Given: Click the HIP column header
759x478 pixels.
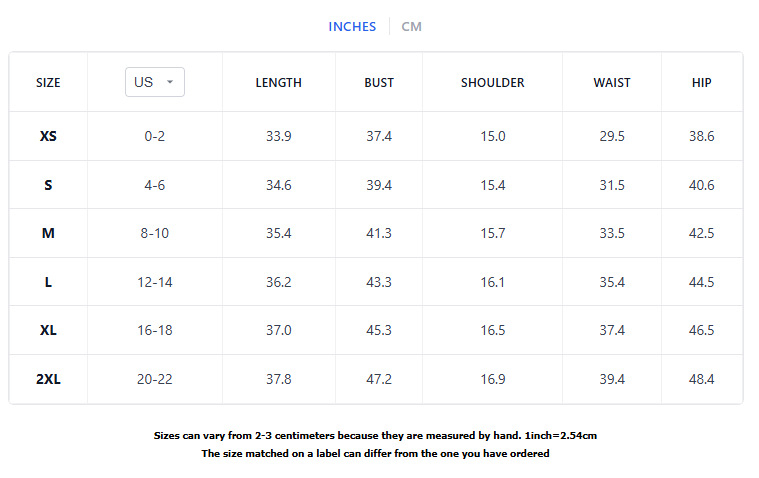Looking at the screenshot, I should tap(702, 83).
